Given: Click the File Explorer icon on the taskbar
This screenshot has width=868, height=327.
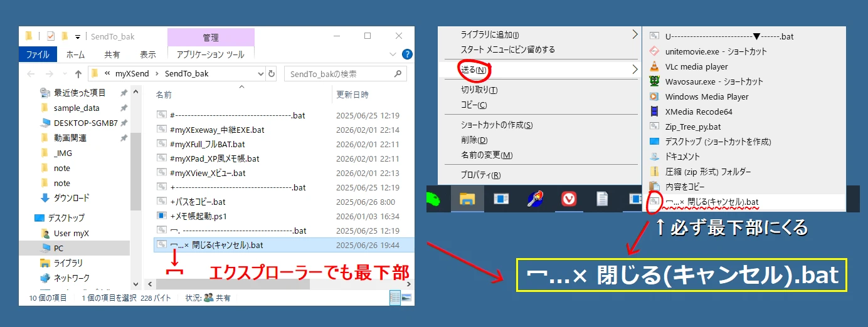Looking at the screenshot, I should [x=467, y=199].
